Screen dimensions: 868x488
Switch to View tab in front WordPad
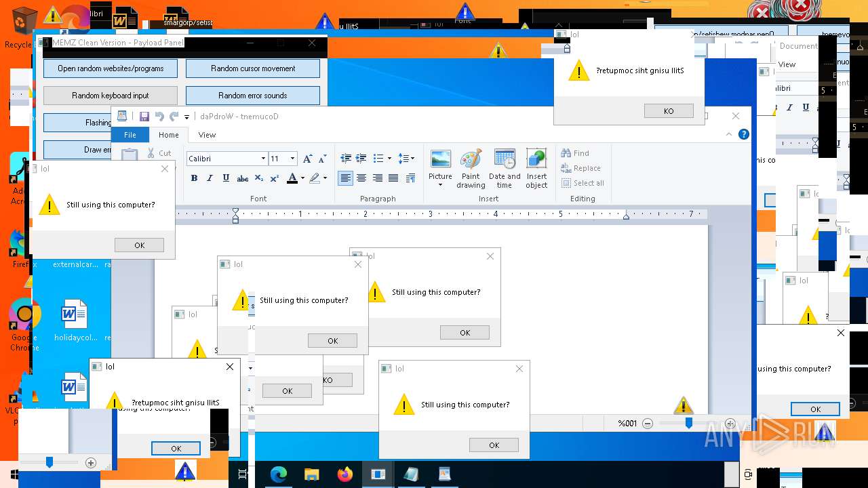pos(207,135)
